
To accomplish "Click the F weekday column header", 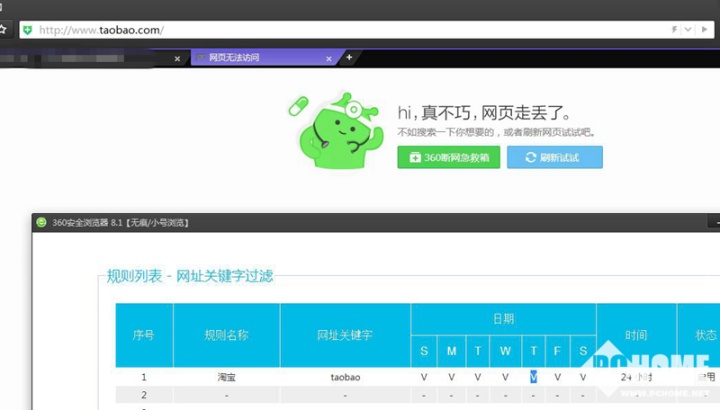I will point(557,351).
